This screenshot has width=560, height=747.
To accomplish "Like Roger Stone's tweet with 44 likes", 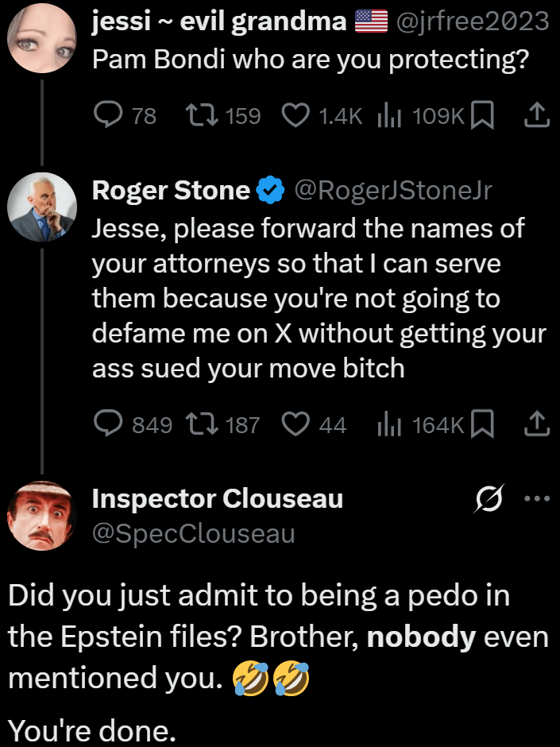I will point(296,424).
